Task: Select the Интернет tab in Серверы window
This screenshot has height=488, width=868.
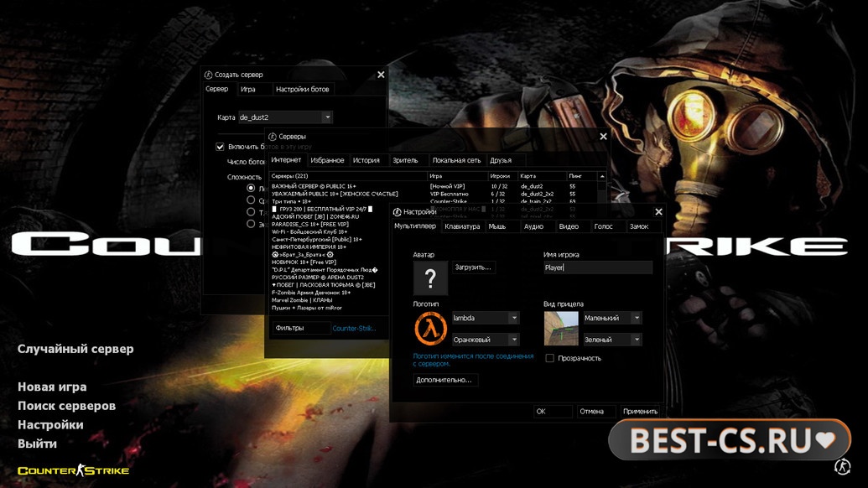Action: pos(286,160)
